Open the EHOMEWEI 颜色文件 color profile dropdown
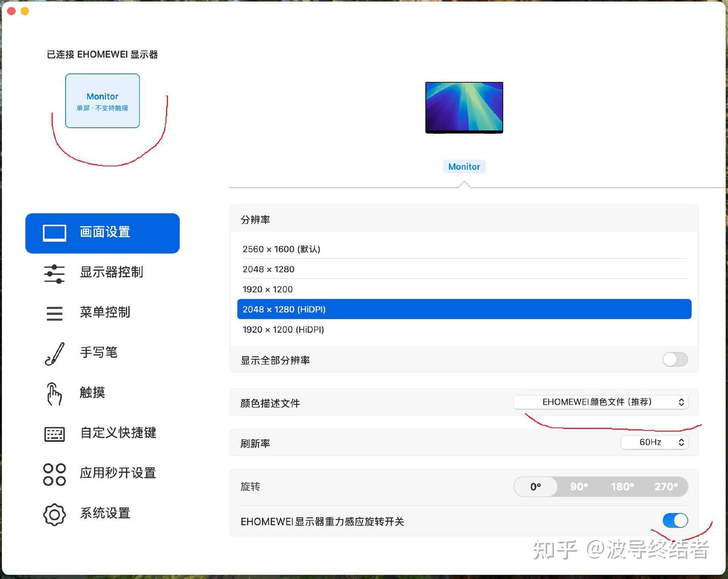The height and width of the screenshot is (579, 728). pyautogui.click(x=601, y=402)
